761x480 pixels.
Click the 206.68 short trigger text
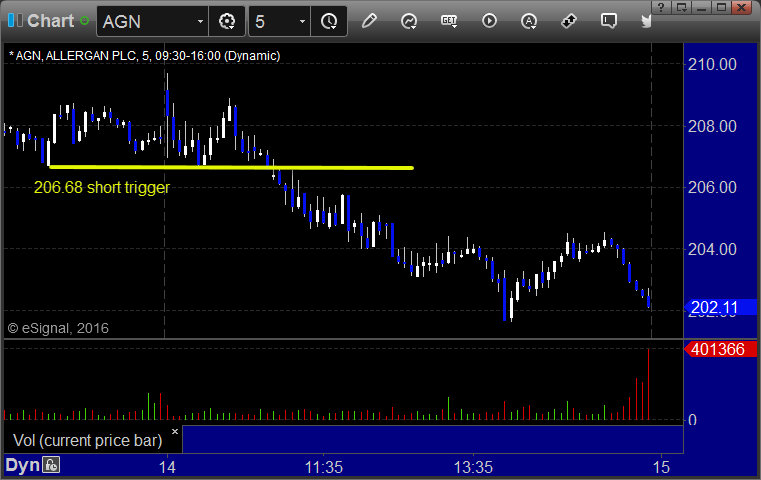point(102,187)
